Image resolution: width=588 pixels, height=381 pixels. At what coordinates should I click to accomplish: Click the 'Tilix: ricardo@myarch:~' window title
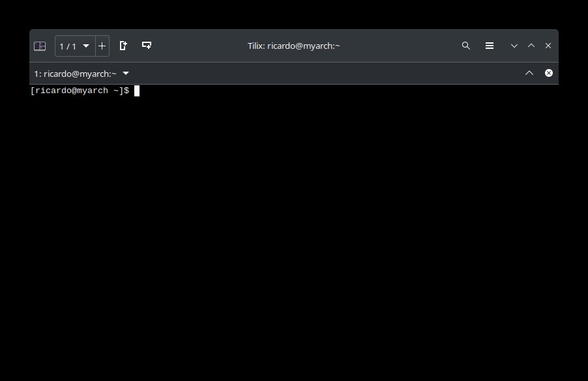point(293,46)
